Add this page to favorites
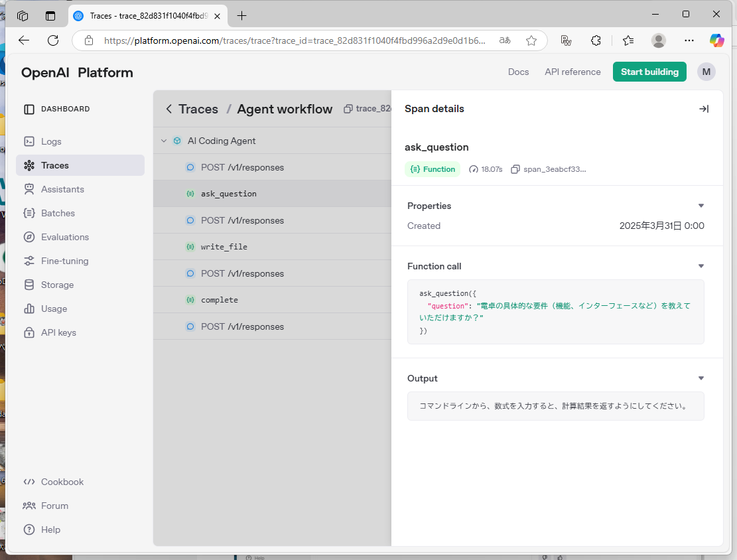 click(531, 40)
